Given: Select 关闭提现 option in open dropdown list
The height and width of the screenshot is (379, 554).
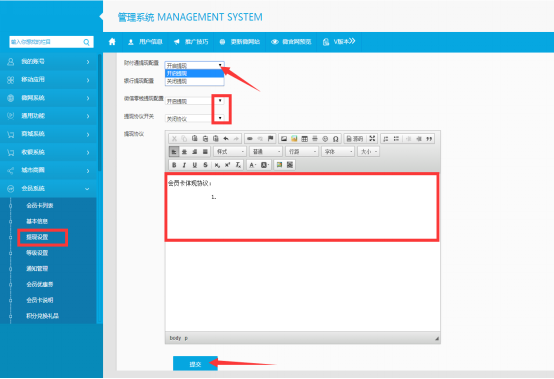Looking at the screenshot, I should [x=194, y=81].
